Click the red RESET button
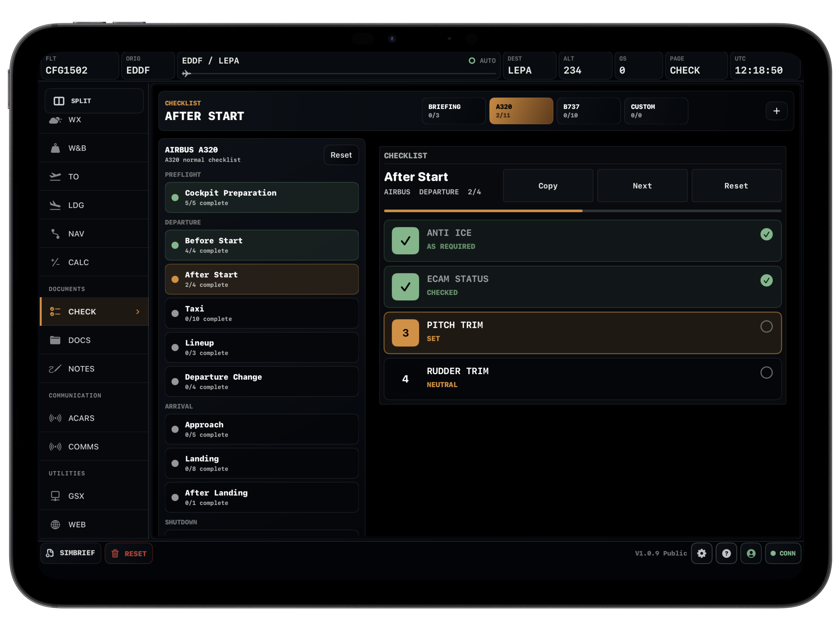Image resolution: width=840 pixels, height=630 pixels. tap(129, 553)
